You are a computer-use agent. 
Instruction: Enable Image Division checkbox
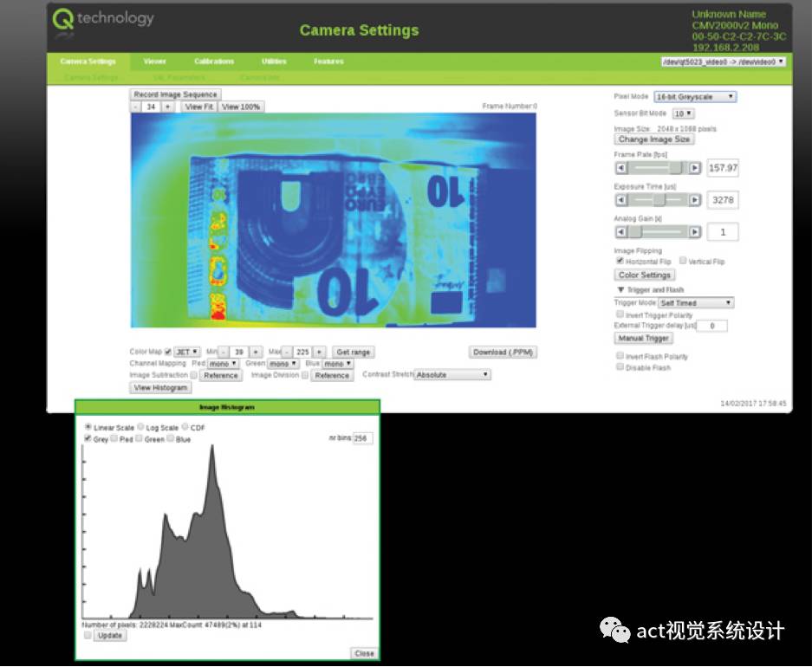tap(305, 375)
